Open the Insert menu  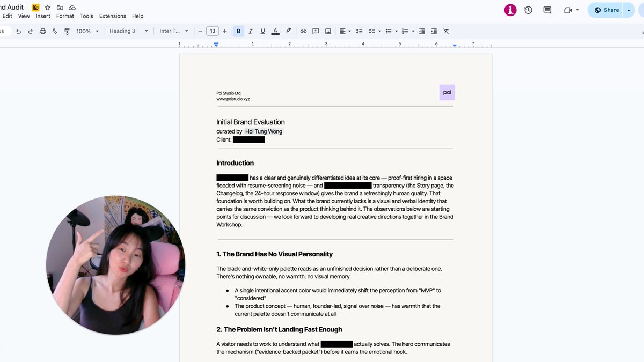(43, 16)
